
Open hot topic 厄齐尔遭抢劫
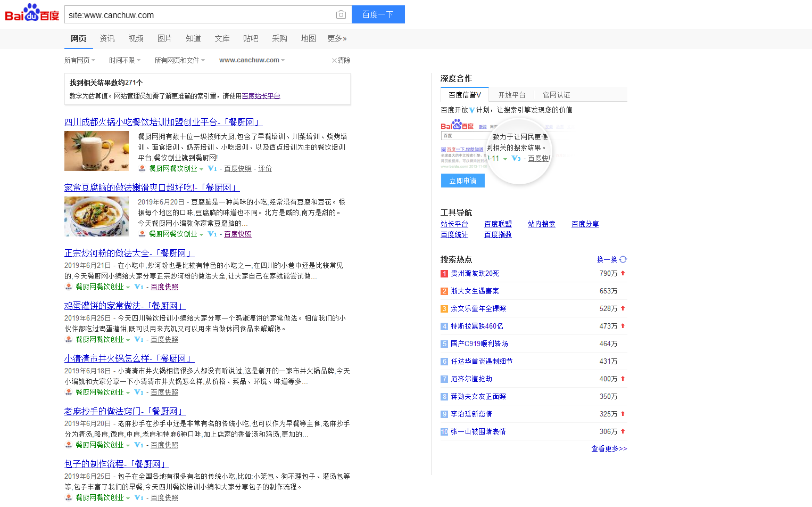471,379
